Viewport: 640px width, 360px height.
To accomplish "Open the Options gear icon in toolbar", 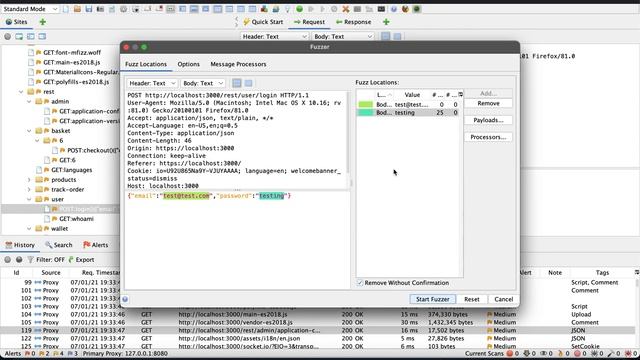I will [x=123, y=9].
